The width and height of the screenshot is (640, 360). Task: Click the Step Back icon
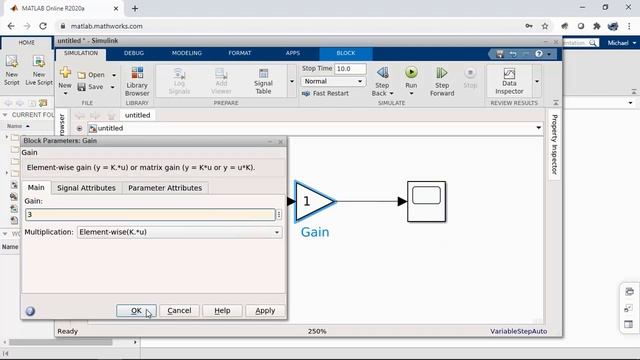point(382,73)
